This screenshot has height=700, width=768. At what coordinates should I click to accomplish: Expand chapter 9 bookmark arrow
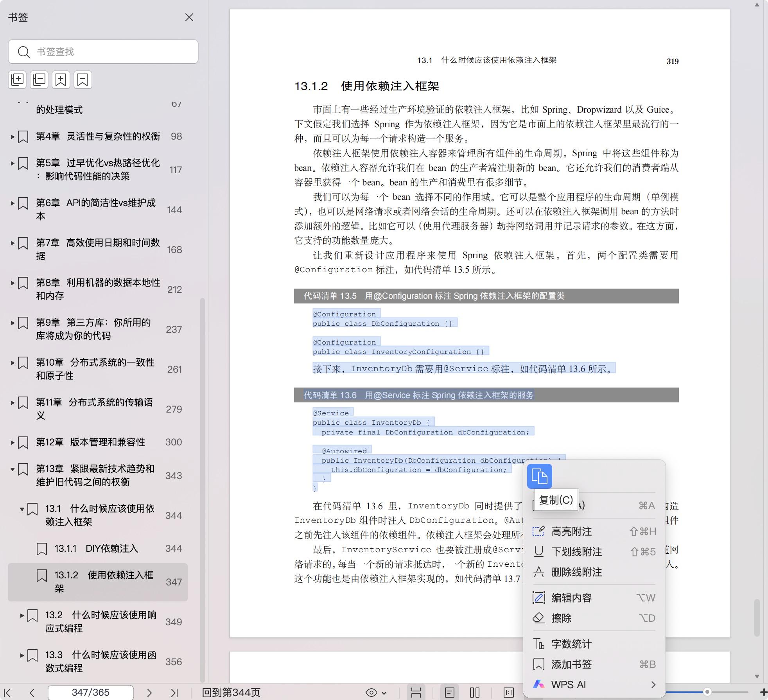click(x=13, y=323)
